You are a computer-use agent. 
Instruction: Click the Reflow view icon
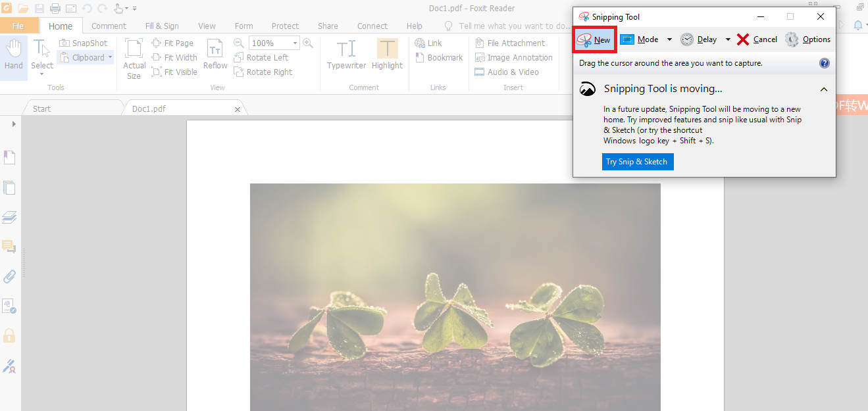(215, 54)
